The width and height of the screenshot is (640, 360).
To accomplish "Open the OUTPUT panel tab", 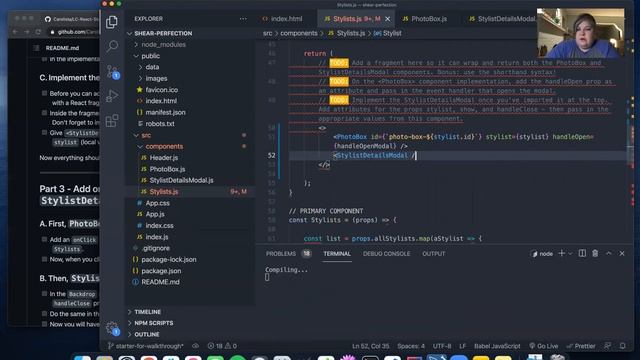I will [433, 253].
